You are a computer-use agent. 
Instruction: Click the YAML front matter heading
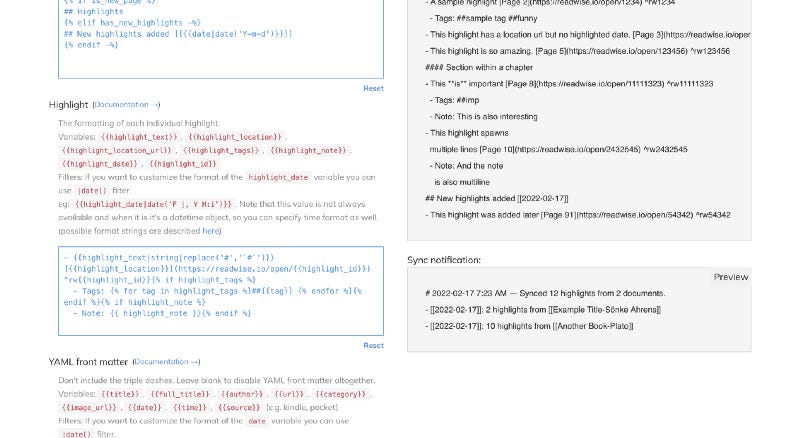point(88,362)
